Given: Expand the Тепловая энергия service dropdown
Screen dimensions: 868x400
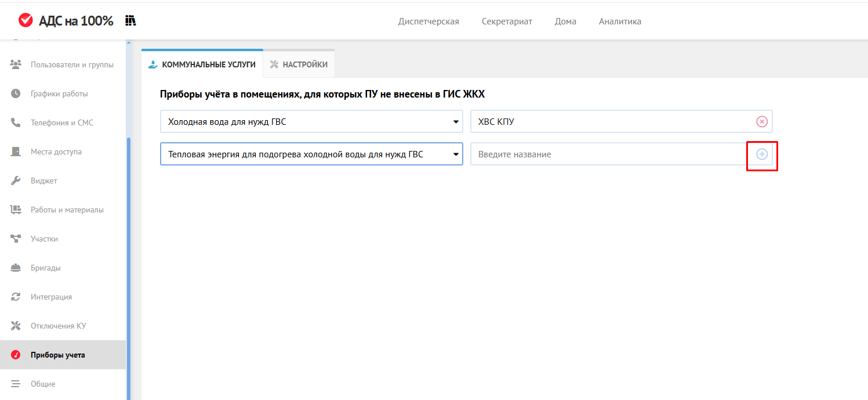Looking at the screenshot, I should click(311, 154).
